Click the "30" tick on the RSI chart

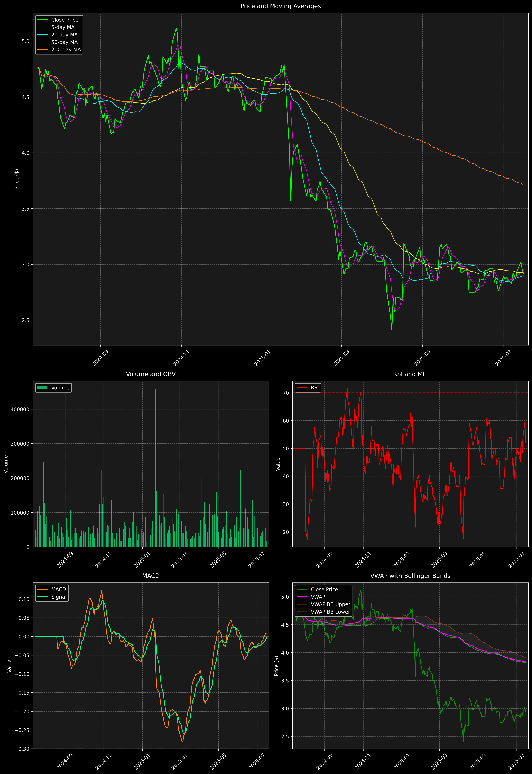[x=286, y=504]
